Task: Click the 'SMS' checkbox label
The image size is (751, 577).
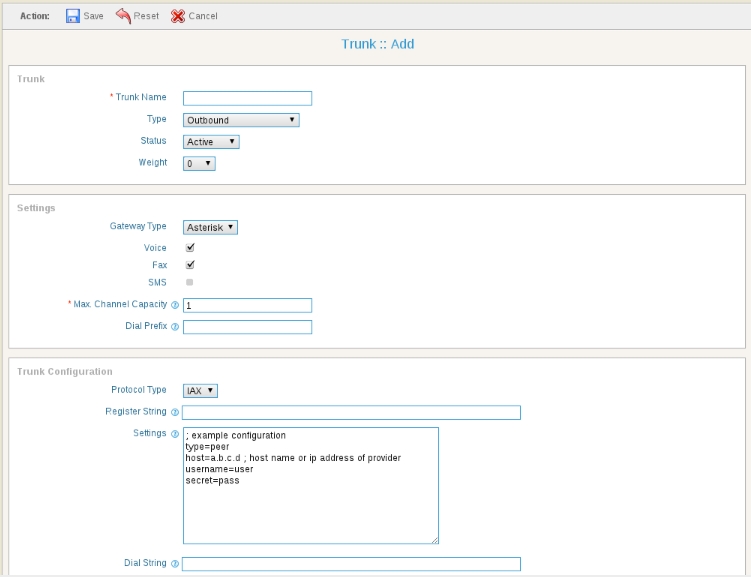Action: tap(157, 283)
